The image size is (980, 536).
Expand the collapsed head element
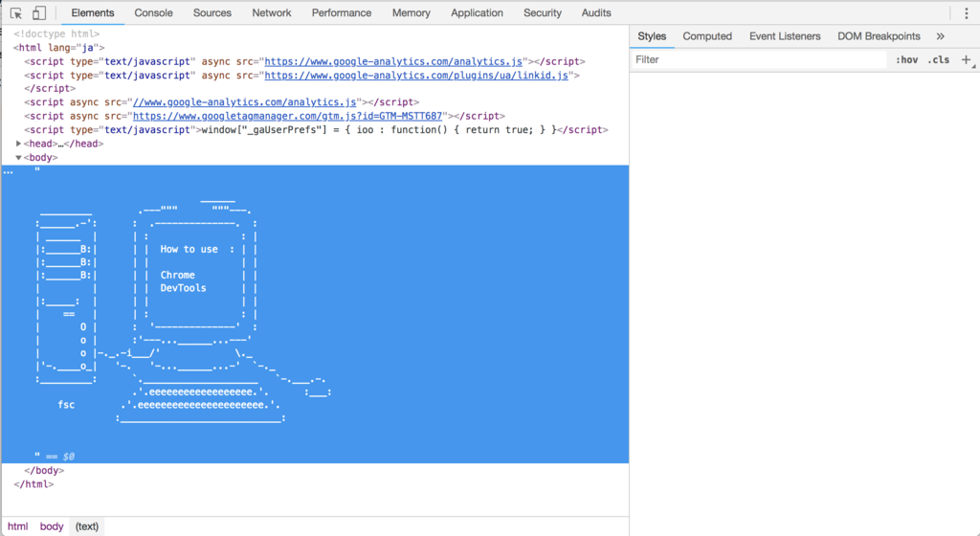point(19,144)
